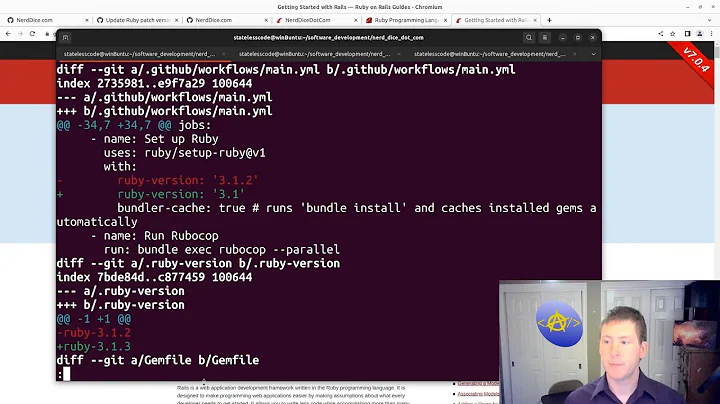The height and width of the screenshot is (404, 720).
Task: Reload the page in Chromium
Action: pos(32,34)
